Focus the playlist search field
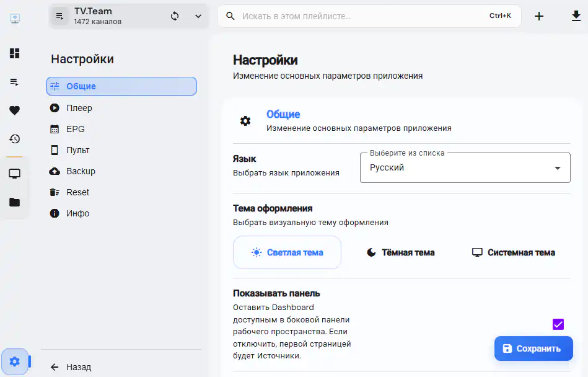Screen dimensions: 588x377 [369, 16]
